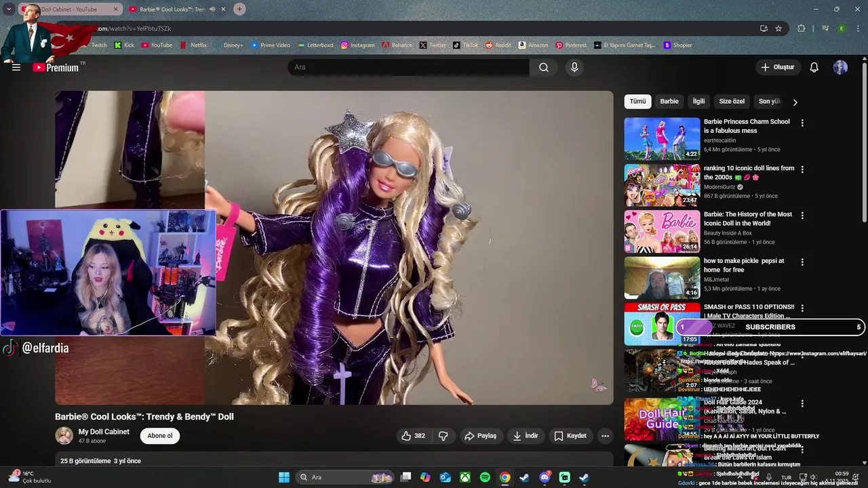Click the page vertical scrollbar
Viewport: 868px width, 488px height.
pyautogui.click(x=864, y=142)
